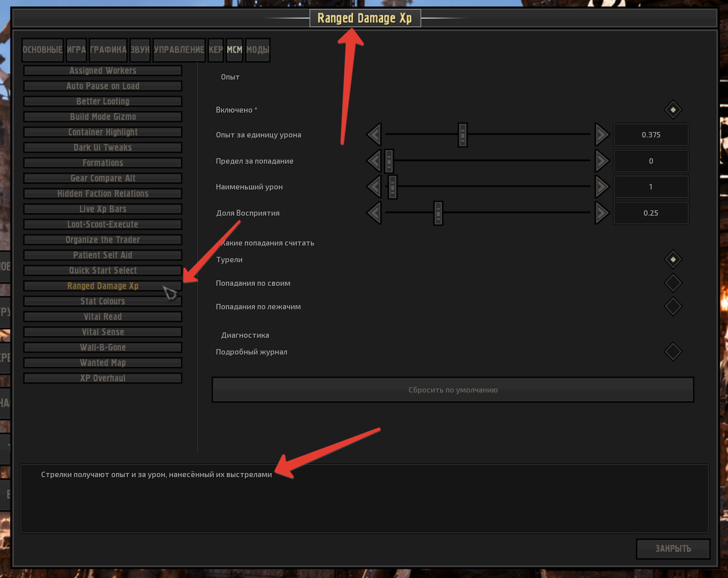The width and height of the screenshot is (728, 578).
Task: Decrease Опыт за единицу урона with left arrow
Action: coord(374,135)
